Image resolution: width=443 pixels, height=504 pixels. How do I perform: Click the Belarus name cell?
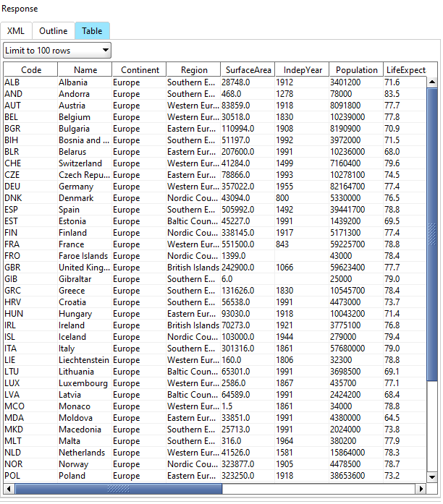(85, 152)
